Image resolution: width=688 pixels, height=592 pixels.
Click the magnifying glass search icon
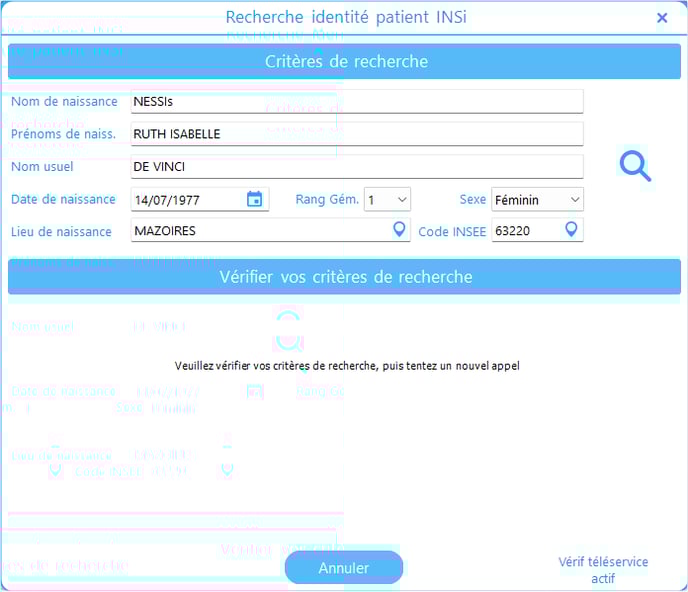point(635,166)
